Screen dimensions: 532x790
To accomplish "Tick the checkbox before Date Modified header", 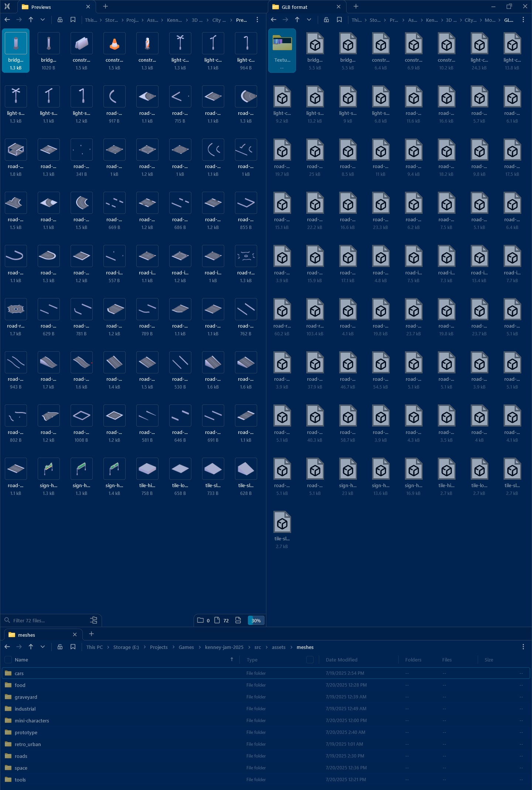I will (310, 660).
